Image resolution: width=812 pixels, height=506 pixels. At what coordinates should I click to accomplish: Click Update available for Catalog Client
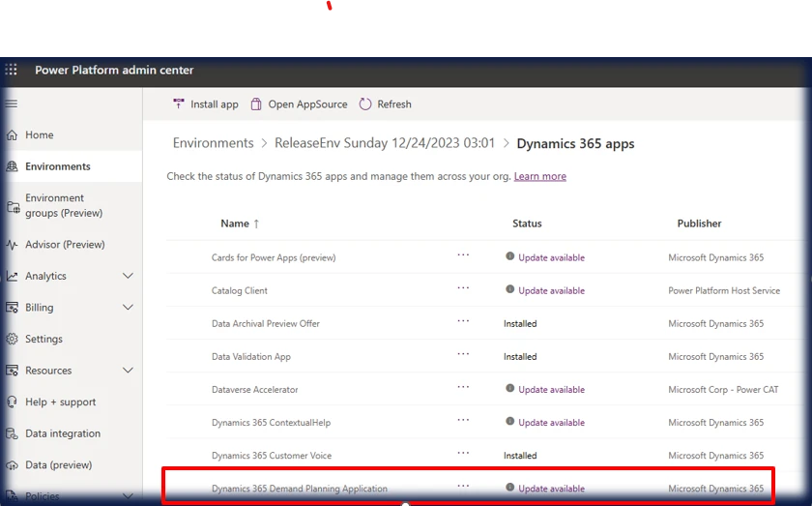pyautogui.click(x=552, y=291)
